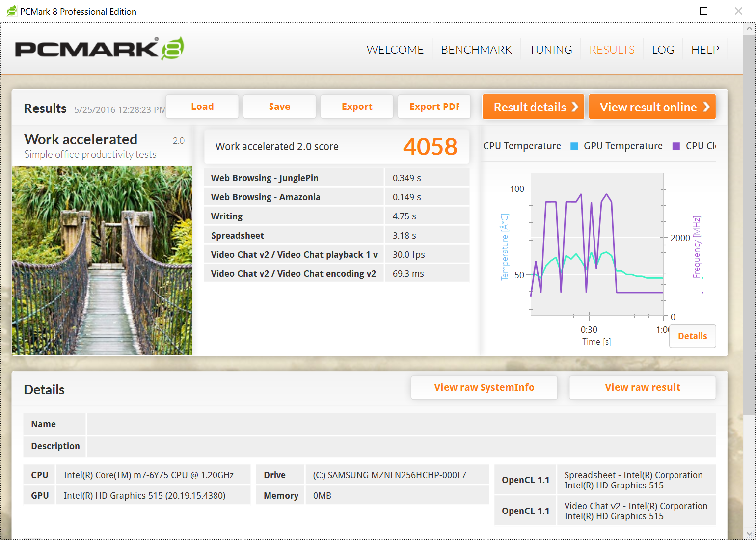
Task: Click the vertical scrollbar thumb
Action: click(749, 225)
